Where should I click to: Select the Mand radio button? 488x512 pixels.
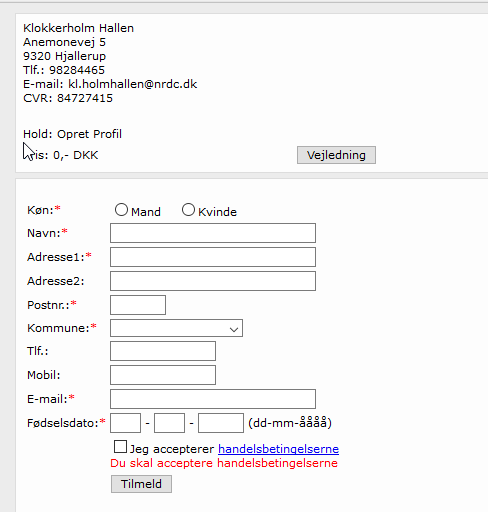(121, 210)
